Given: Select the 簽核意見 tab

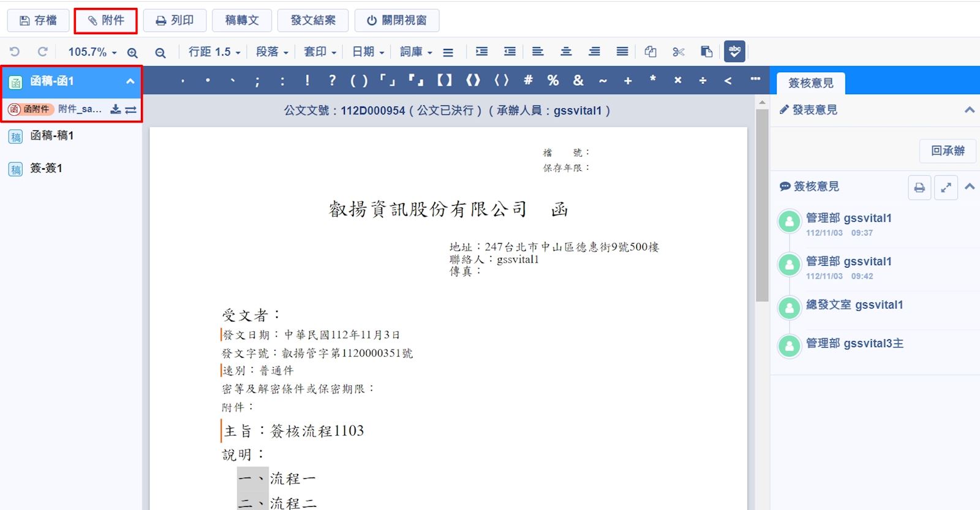Looking at the screenshot, I should click(810, 83).
